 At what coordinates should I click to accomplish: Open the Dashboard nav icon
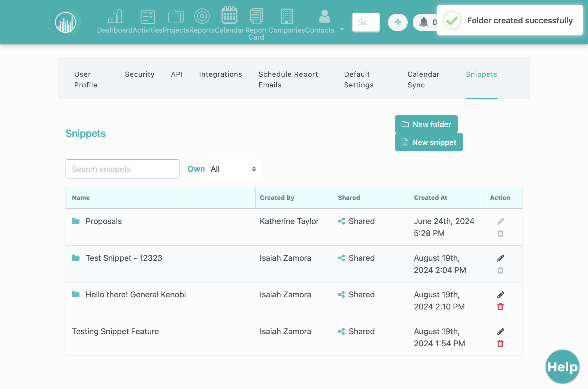coord(115,17)
